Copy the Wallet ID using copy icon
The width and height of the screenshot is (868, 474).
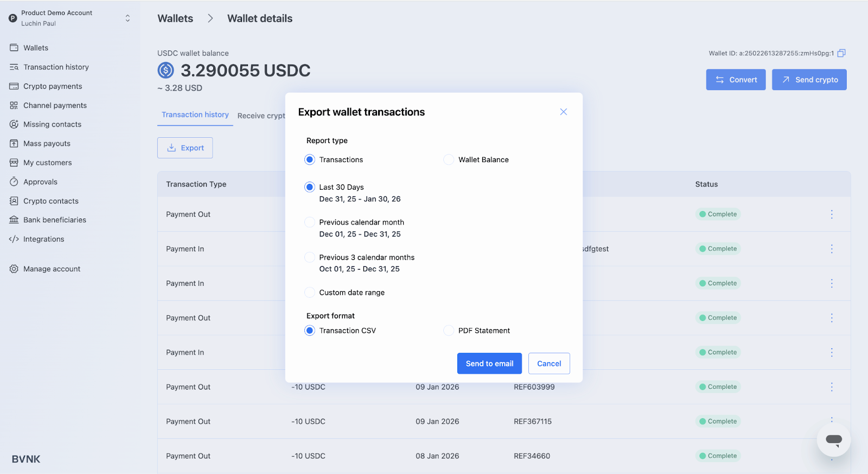click(841, 53)
